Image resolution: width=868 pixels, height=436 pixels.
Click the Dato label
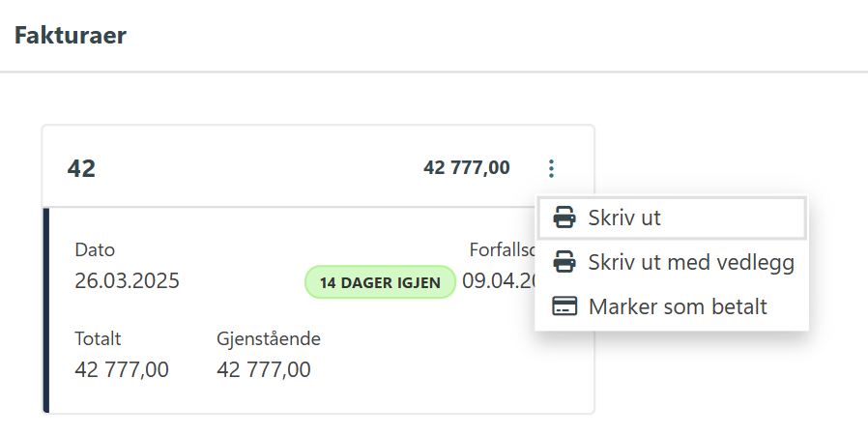click(95, 249)
